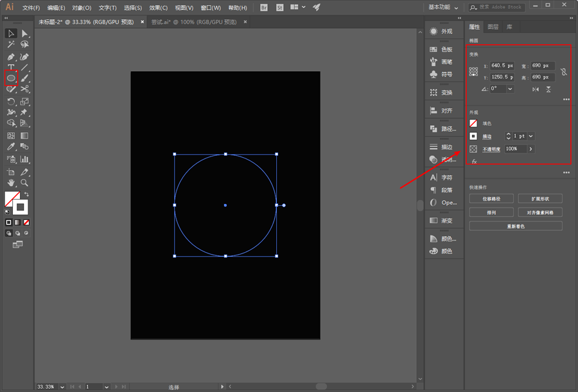Select the Column Graph tool

(x=24, y=159)
